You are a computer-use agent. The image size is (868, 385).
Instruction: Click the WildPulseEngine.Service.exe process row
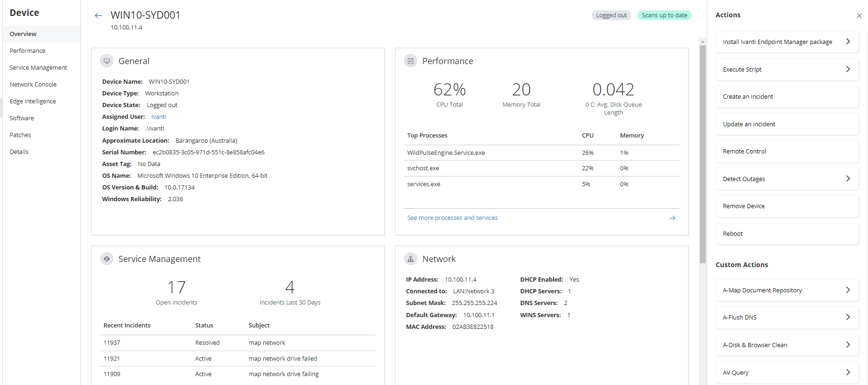pos(542,153)
